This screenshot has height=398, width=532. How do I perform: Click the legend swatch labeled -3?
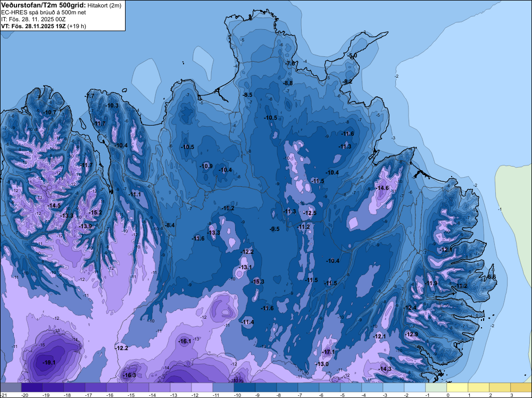point(394,387)
